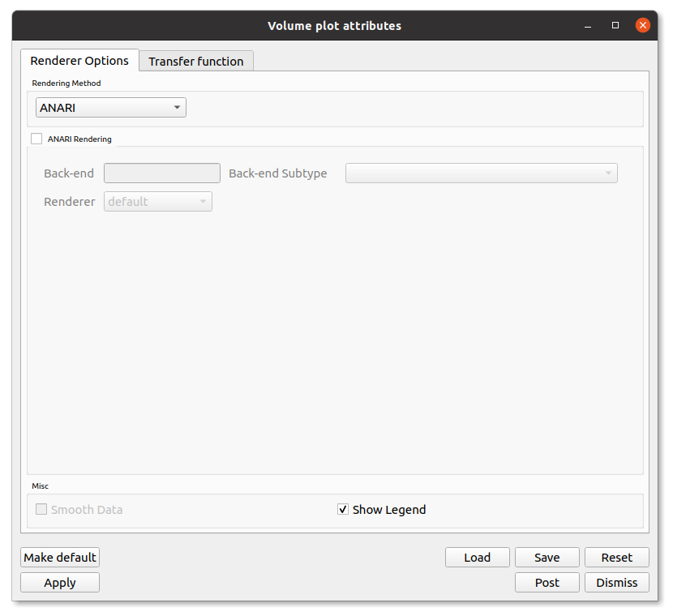Click the Back-end input field
Image resolution: width=673 pixels, height=616 pixels.
pos(162,173)
